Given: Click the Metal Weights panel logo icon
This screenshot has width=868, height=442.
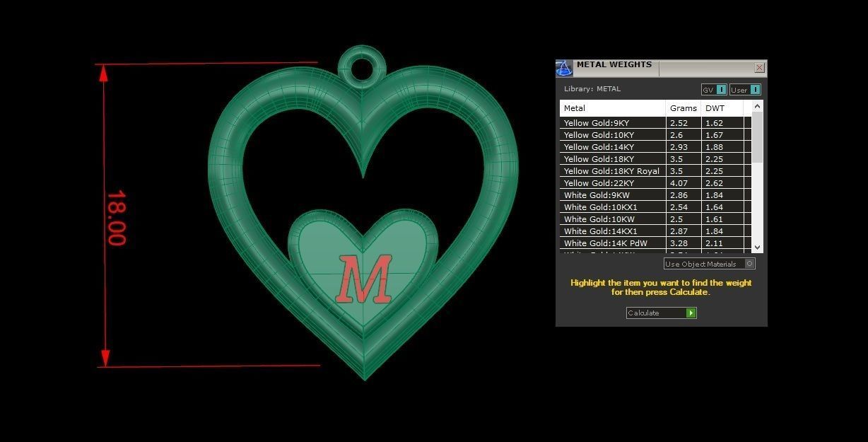Looking at the screenshot, I should (x=563, y=69).
